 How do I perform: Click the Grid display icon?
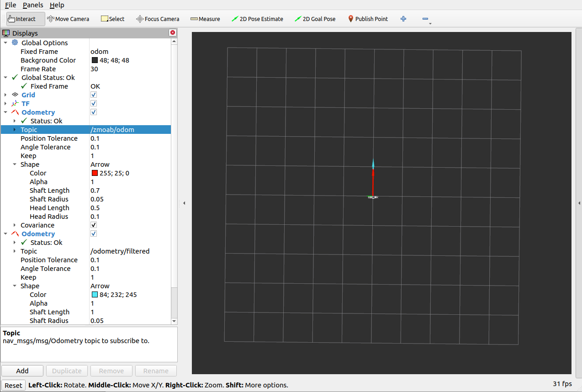click(15, 95)
